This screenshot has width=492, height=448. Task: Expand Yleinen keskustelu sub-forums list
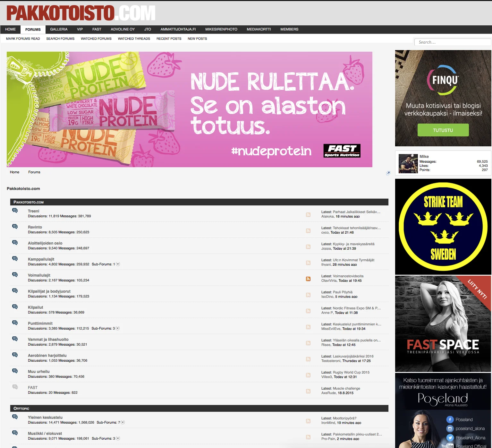tap(123, 422)
